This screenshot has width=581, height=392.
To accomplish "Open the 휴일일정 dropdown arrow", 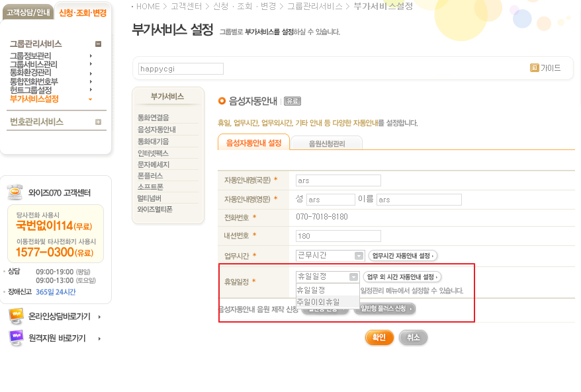I will (x=354, y=277).
